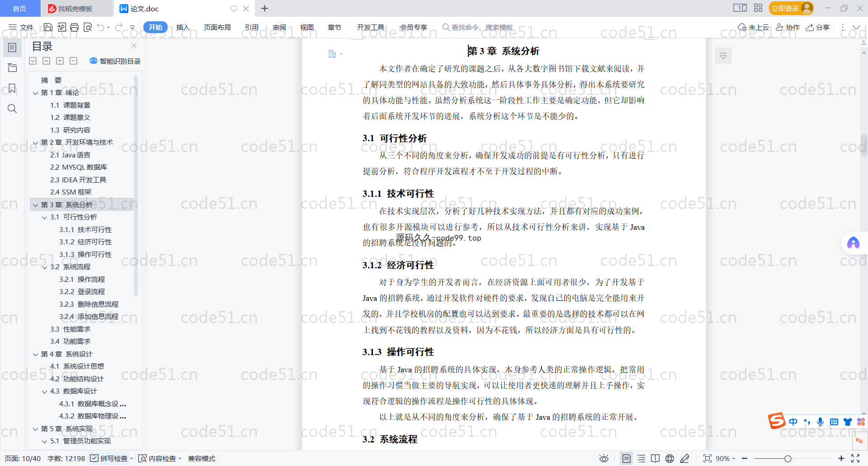Collapse 第1章 绪论 in the outline
The width and height of the screenshot is (868, 466).
click(35, 93)
